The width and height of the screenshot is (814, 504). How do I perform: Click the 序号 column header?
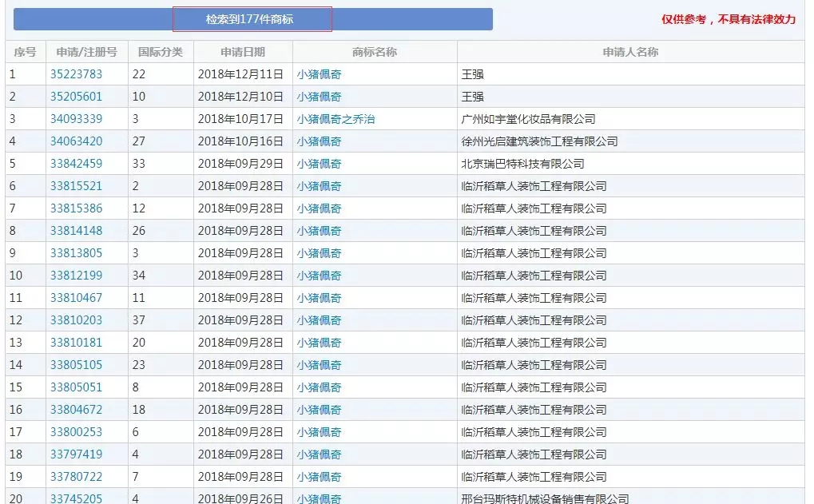(x=24, y=51)
